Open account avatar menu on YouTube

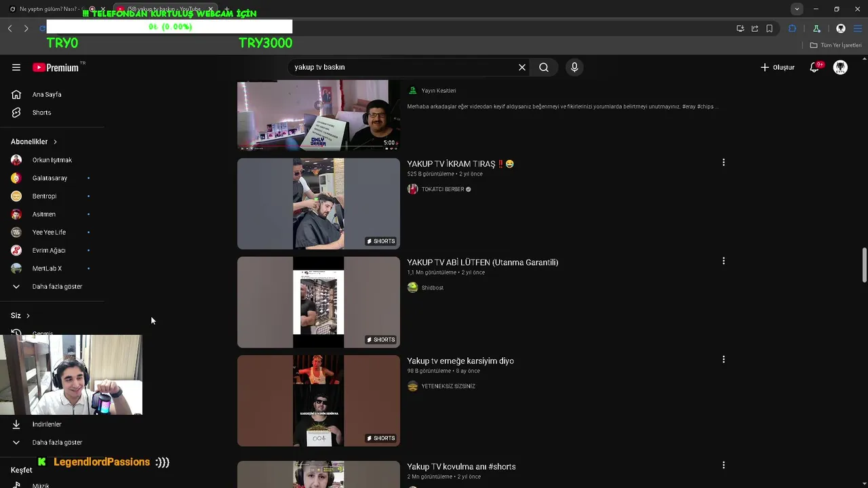(840, 67)
